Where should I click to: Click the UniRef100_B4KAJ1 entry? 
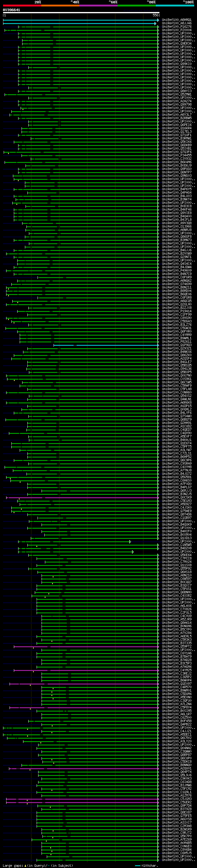click(x=177, y=440)
